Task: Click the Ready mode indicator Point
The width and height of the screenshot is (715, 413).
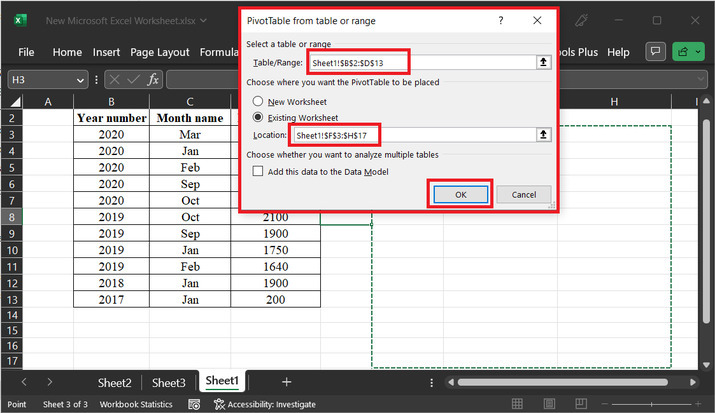Action: click(x=17, y=404)
